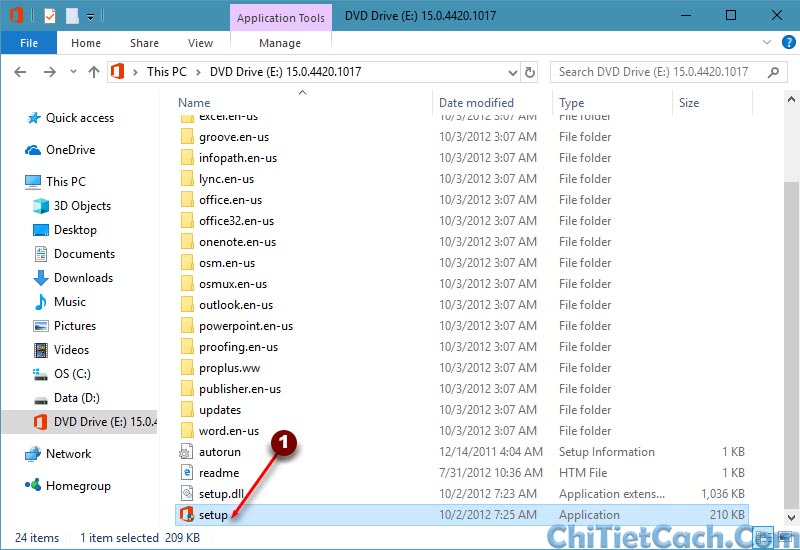Screen dimensions: 800x550
Task: Sort by the Name column header
Action: coord(194,103)
